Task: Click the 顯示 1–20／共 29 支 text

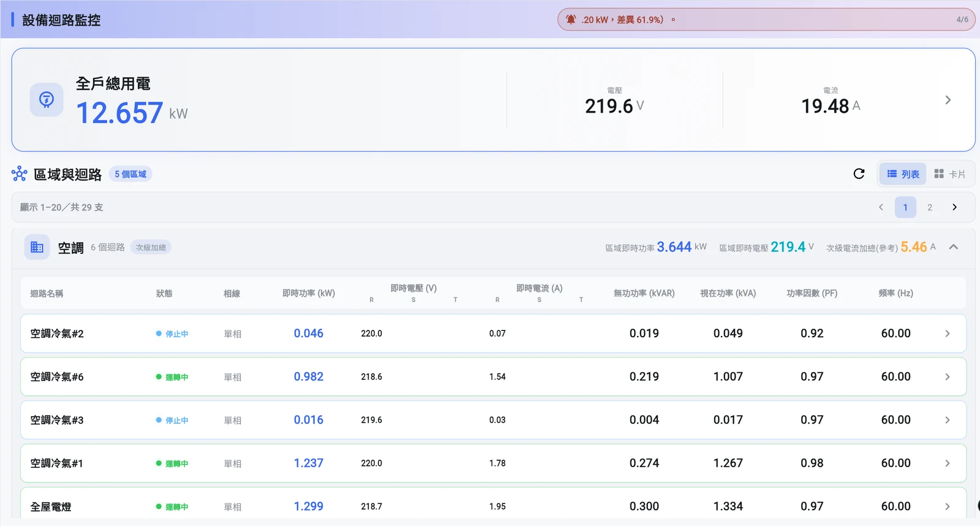Action: pyautogui.click(x=61, y=207)
